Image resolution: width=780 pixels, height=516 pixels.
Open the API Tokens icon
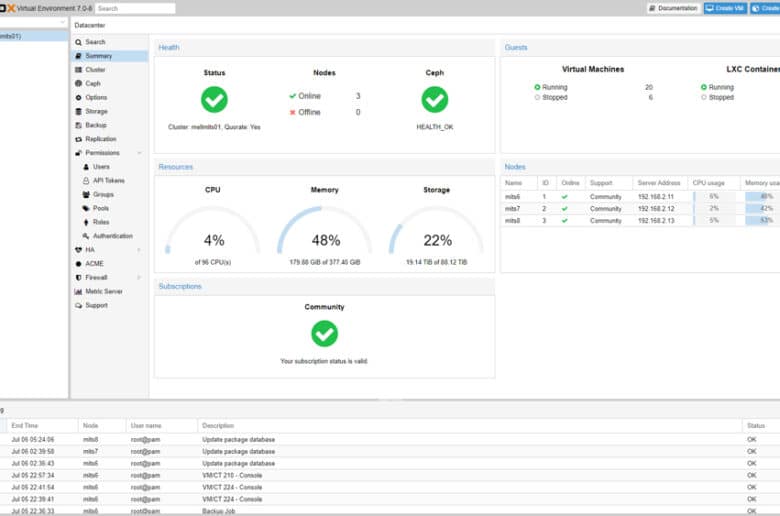[x=86, y=181]
